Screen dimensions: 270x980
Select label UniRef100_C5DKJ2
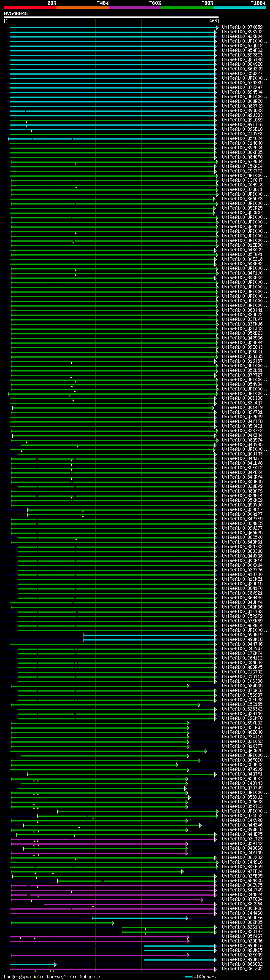[242, 765]
